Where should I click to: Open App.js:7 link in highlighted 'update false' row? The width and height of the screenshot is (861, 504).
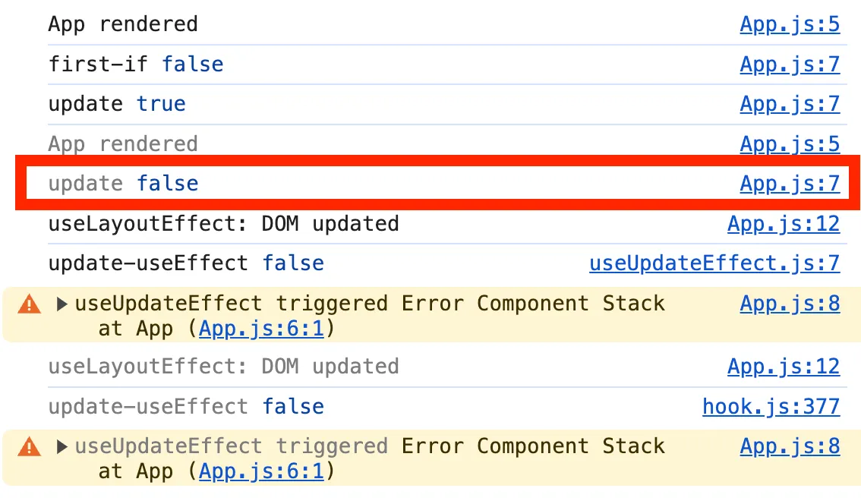(790, 184)
